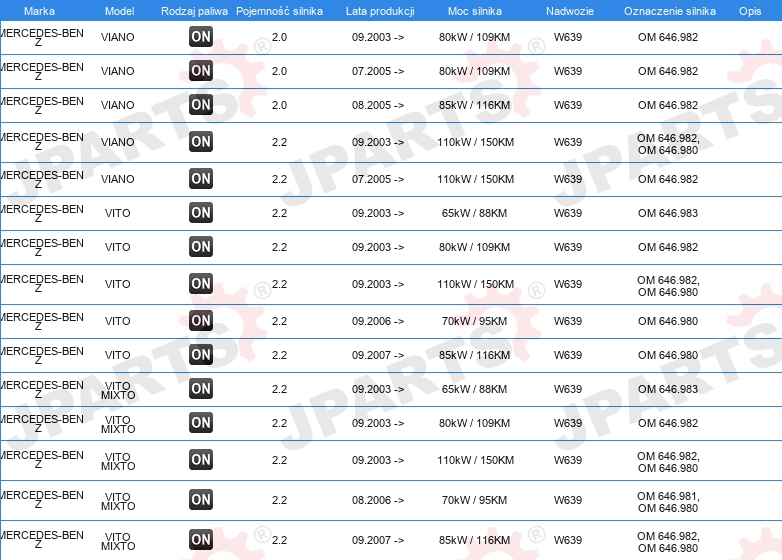
Task: Click the ON icon for VIANO 2.0 08.2005
Action: 201,105
